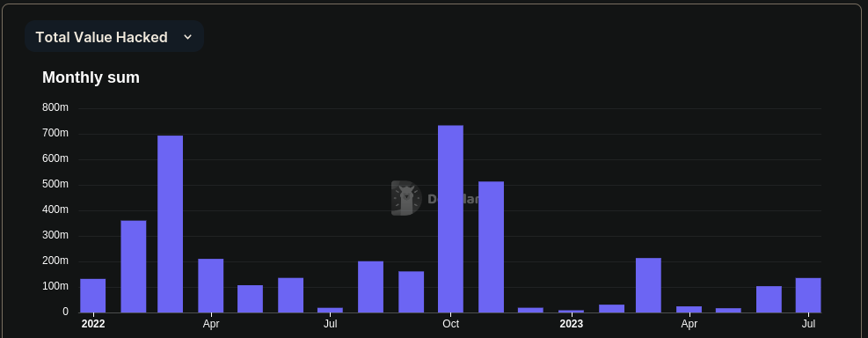
Task: Click the June 2023 bar
Action: point(769,299)
